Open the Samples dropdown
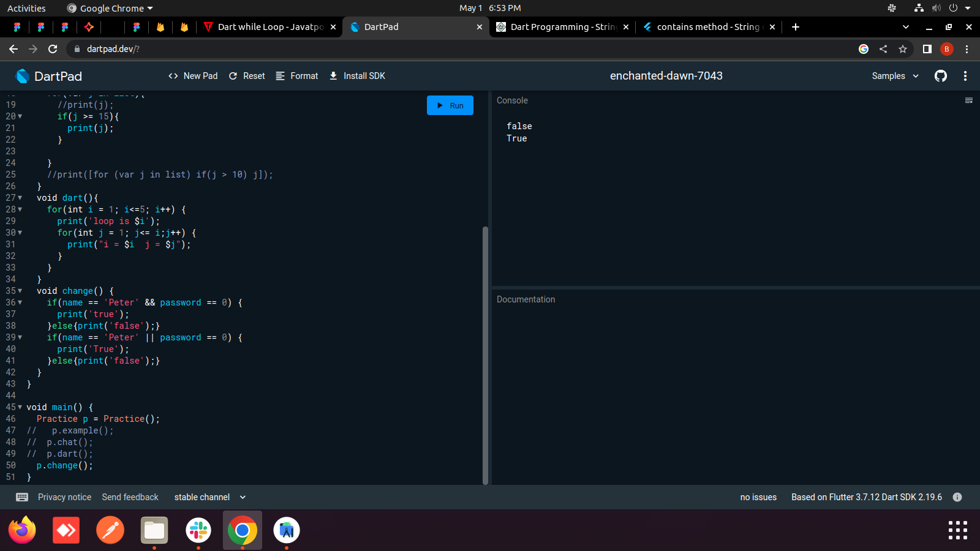Viewport: 980px width, 551px height. point(895,76)
